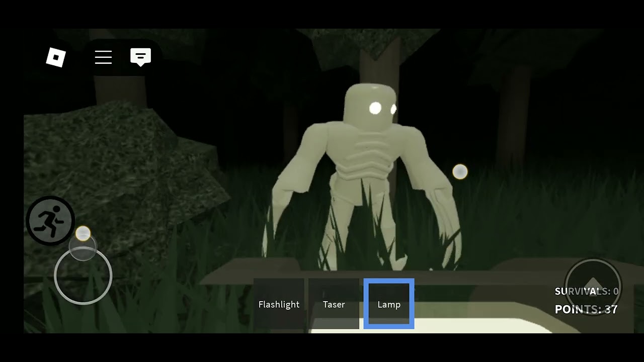Open the hamburger options menu

click(103, 57)
